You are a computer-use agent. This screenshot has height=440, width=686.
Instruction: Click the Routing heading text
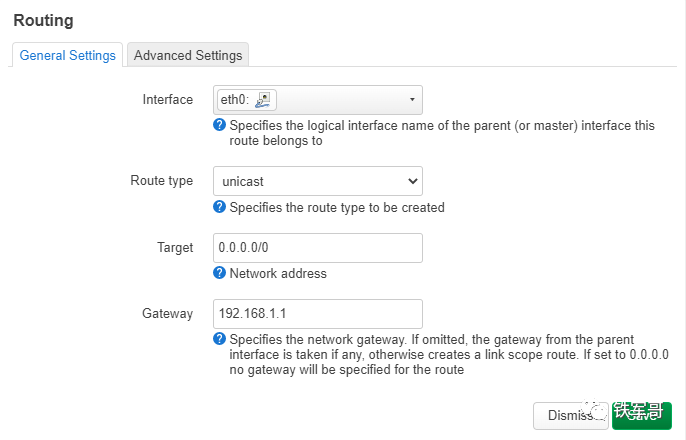[x=43, y=21]
